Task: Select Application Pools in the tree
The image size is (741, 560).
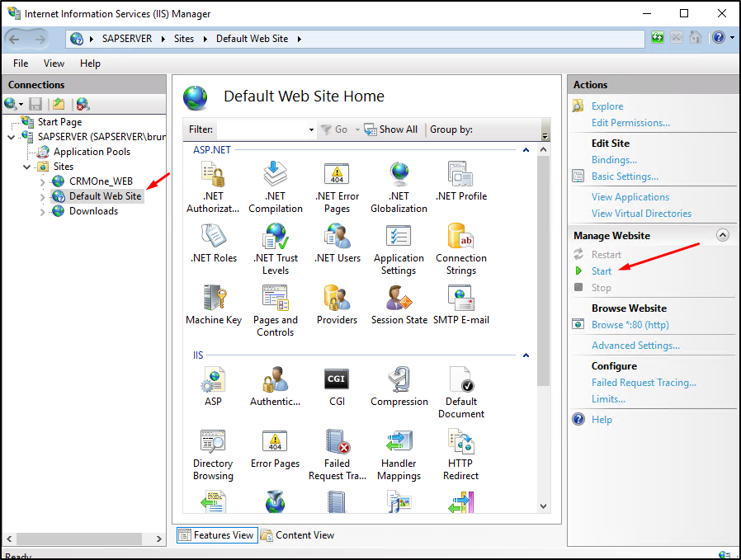Action: 92,152
